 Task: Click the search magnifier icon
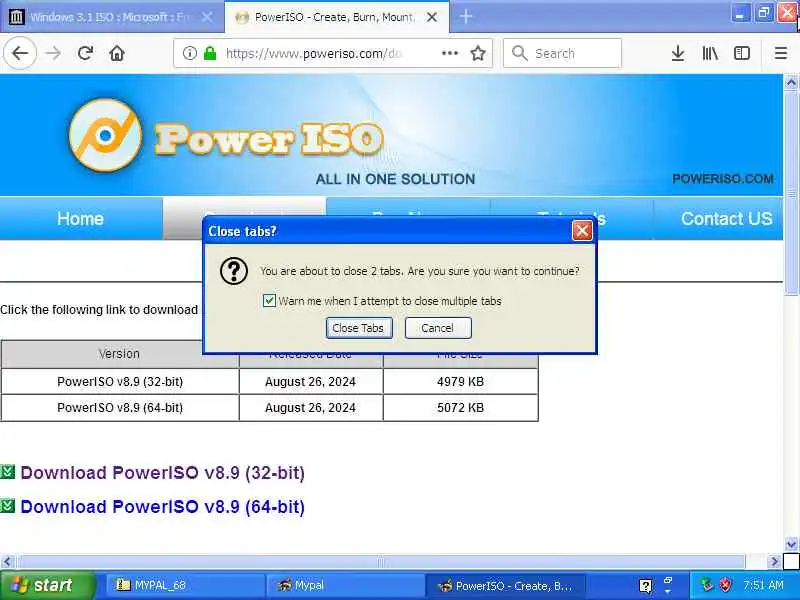click(x=519, y=53)
